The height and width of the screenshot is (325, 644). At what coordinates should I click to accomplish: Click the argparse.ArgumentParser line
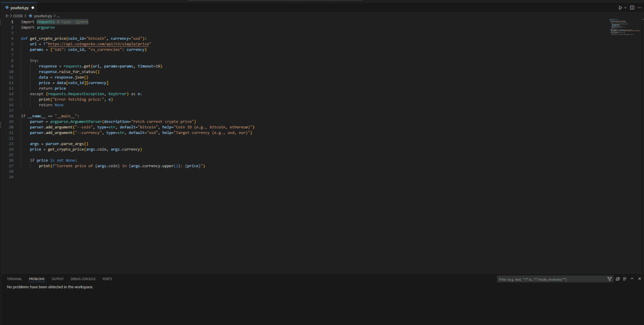[113, 122]
